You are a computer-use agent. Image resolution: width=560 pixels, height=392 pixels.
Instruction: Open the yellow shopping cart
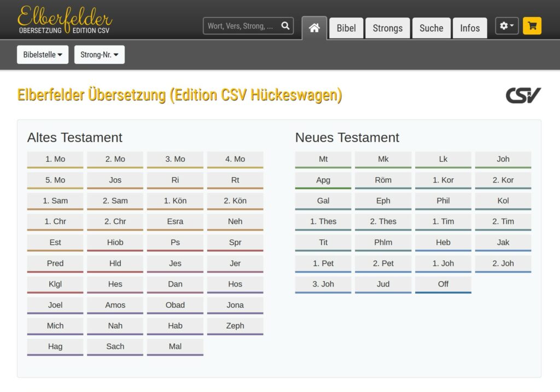532,26
